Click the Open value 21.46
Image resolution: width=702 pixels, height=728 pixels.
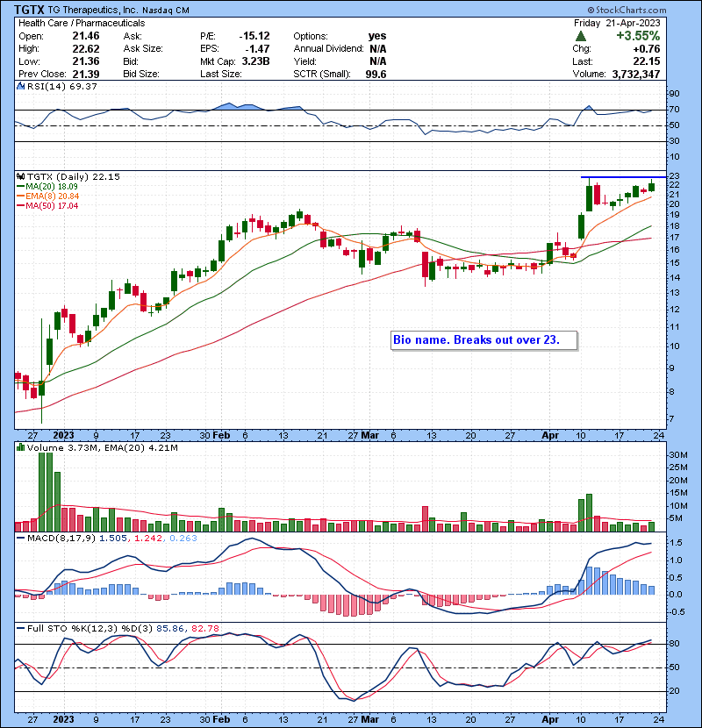point(86,36)
